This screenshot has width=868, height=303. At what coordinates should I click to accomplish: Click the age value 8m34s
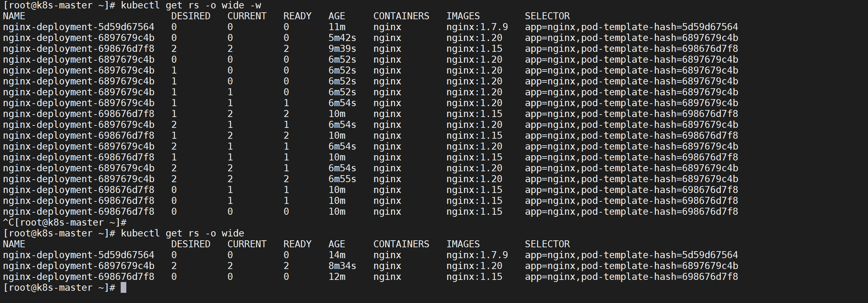coord(342,266)
